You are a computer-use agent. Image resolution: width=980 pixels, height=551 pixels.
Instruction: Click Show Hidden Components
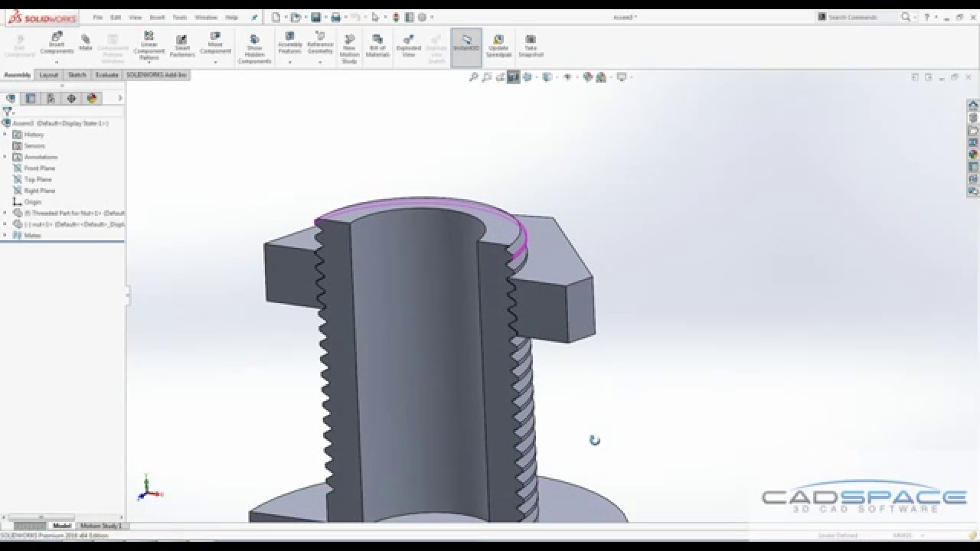pos(254,47)
